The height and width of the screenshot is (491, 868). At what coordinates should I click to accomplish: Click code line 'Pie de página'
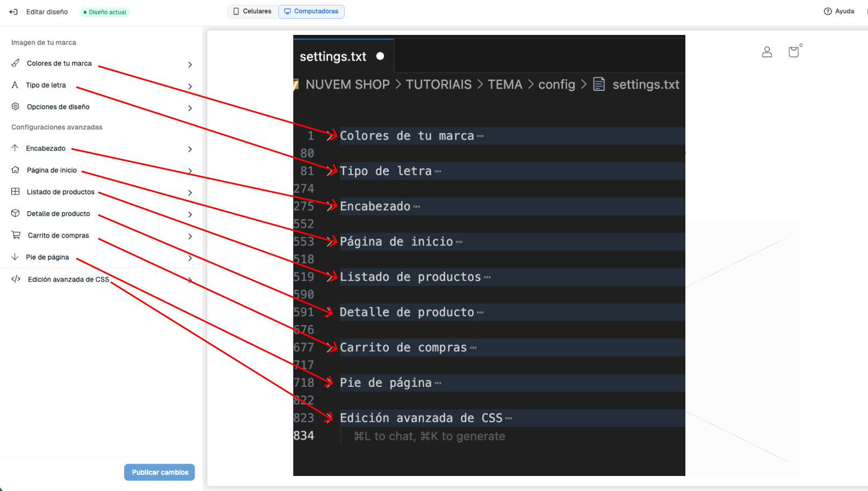point(386,383)
